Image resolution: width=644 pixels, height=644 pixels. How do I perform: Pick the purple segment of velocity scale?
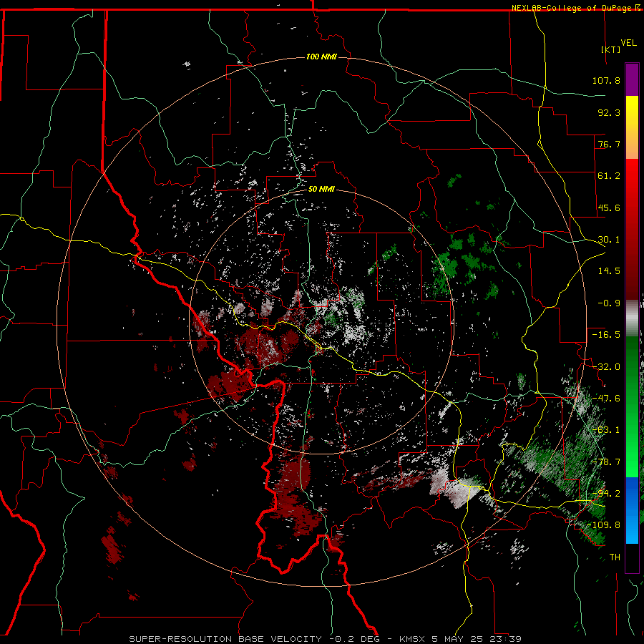(632, 79)
